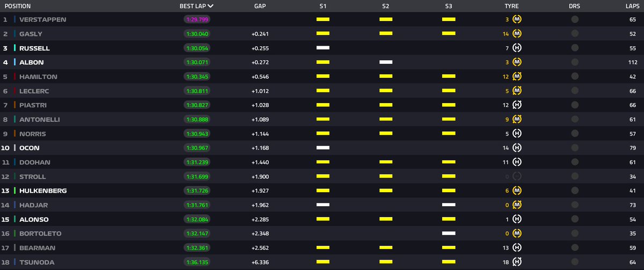Click the POSITION column header

point(18,6)
